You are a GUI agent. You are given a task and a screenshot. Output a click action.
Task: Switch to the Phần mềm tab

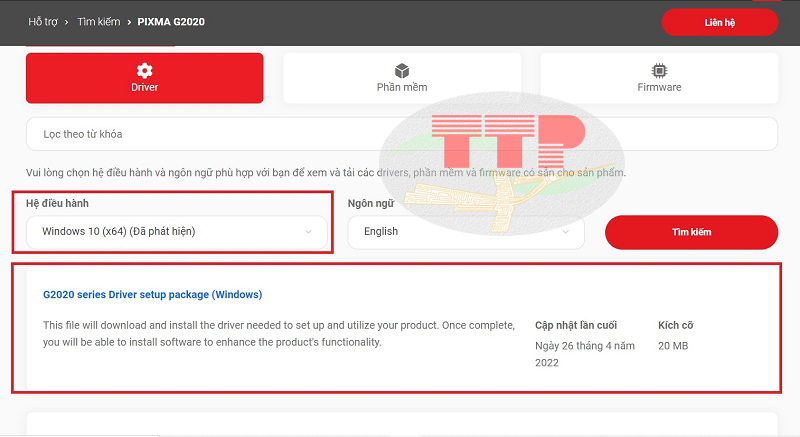(x=402, y=78)
